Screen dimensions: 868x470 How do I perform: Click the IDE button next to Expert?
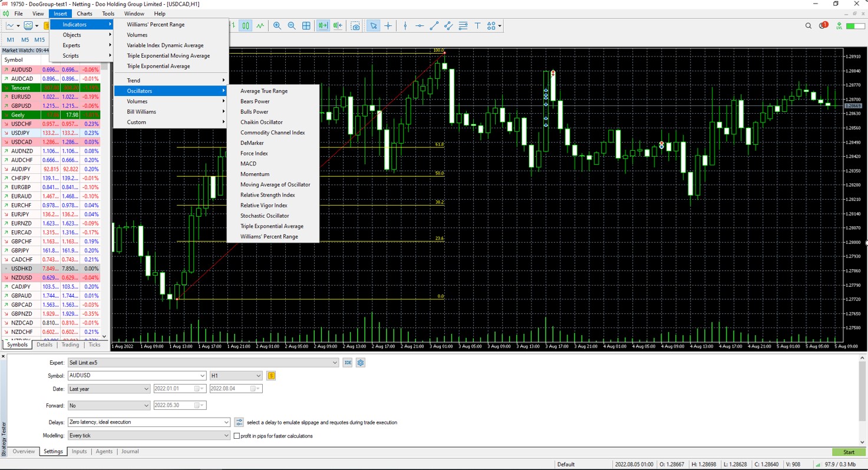[x=348, y=363]
